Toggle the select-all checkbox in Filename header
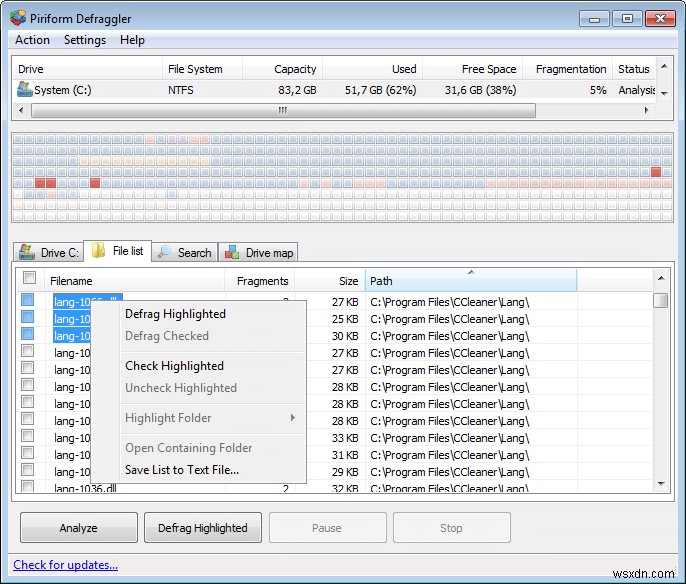 click(29, 279)
